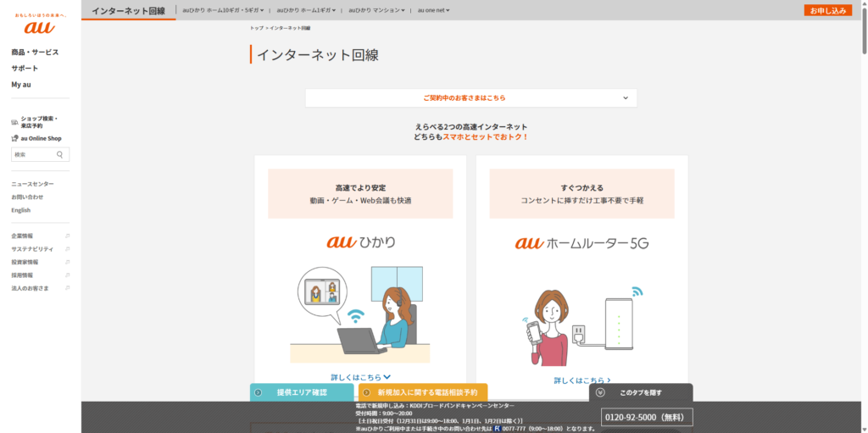This screenshot has height=433, width=868.
Task: Click external link icon beside サステナビリティ
Action: point(68,249)
